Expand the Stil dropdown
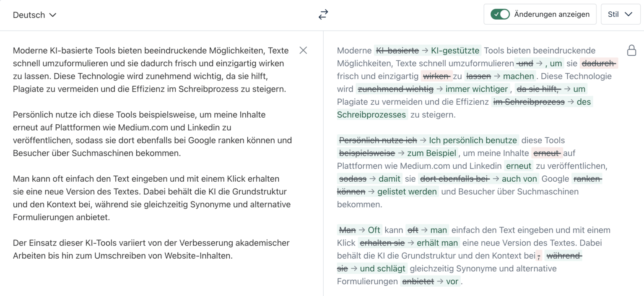 tap(620, 15)
